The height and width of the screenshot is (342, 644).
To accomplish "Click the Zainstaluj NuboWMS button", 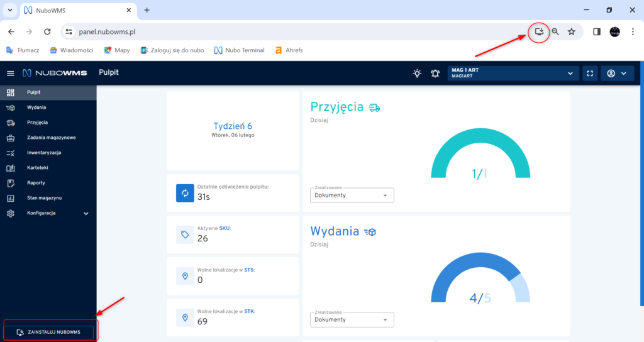I will coord(49,332).
